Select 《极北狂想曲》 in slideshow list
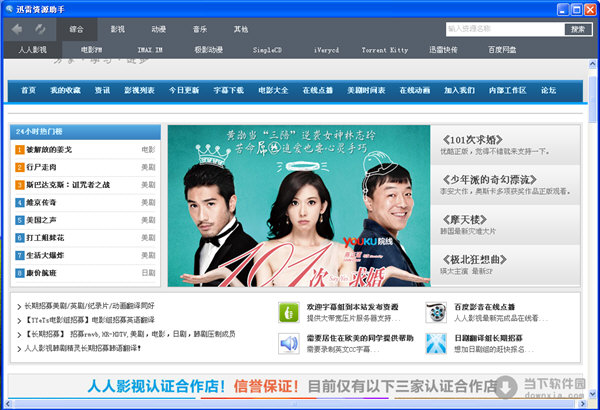This screenshot has height=410, width=600. [x=505, y=265]
